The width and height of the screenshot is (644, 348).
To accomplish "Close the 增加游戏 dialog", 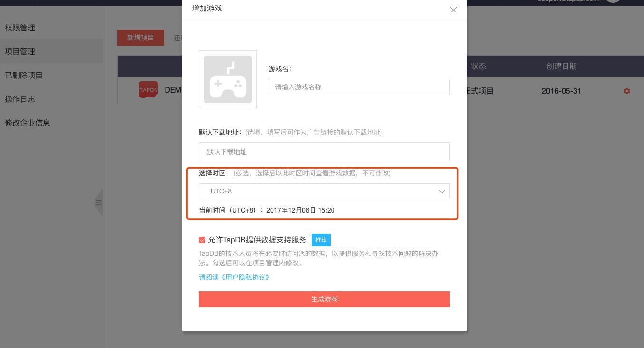I will coord(453,10).
